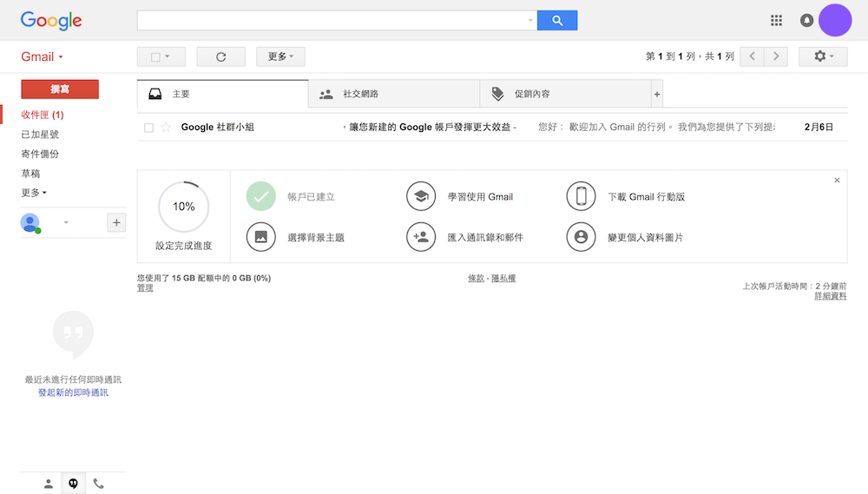The height and width of the screenshot is (494, 868).
Task: Open the 更多 dropdown in the toolbar
Action: [280, 56]
